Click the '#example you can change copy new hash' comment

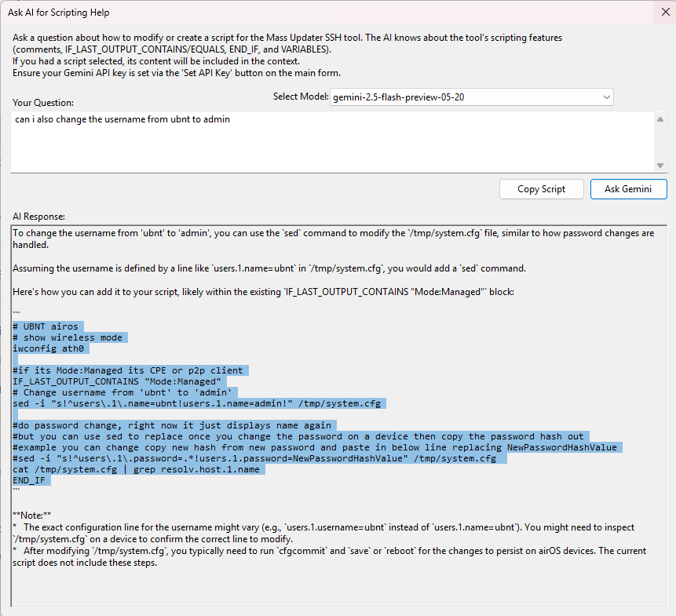(x=315, y=447)
